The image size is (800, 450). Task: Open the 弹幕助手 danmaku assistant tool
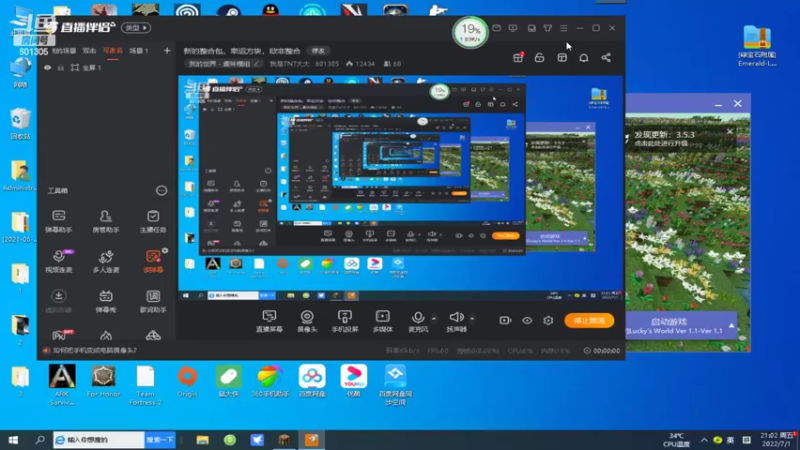pyautogui.click(x=59, y=221)
